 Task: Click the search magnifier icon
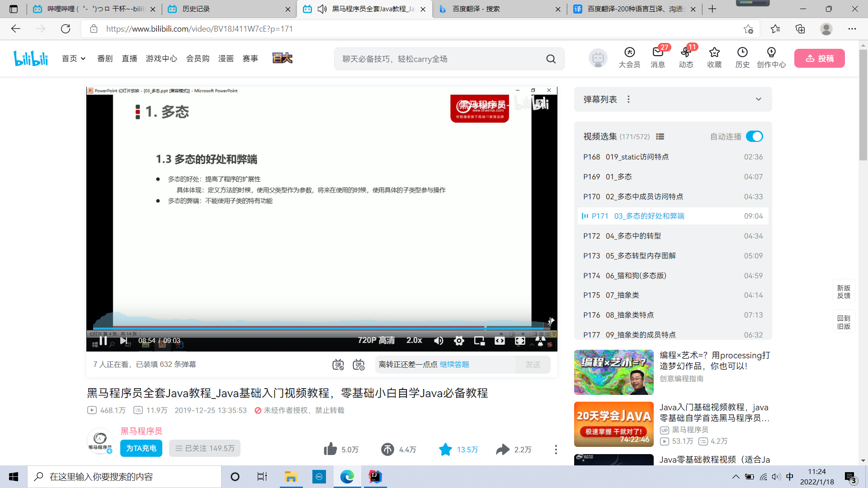(x=551, y=59)
